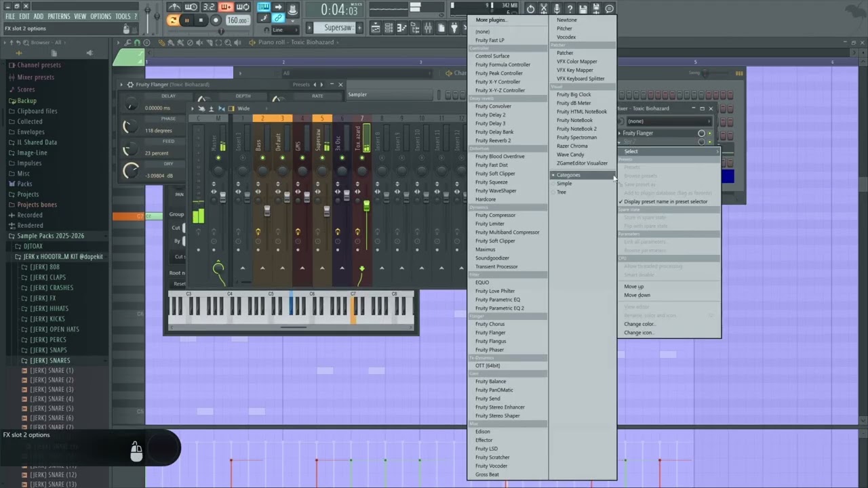Click the Tox..azard track 7 volume fader
The width and height of the screenshot is (868, 488).
[x=367, y=205]
